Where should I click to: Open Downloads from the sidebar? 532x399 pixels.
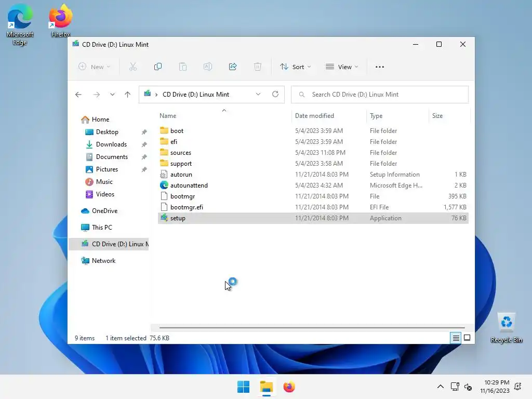click(x=111, y=144)
